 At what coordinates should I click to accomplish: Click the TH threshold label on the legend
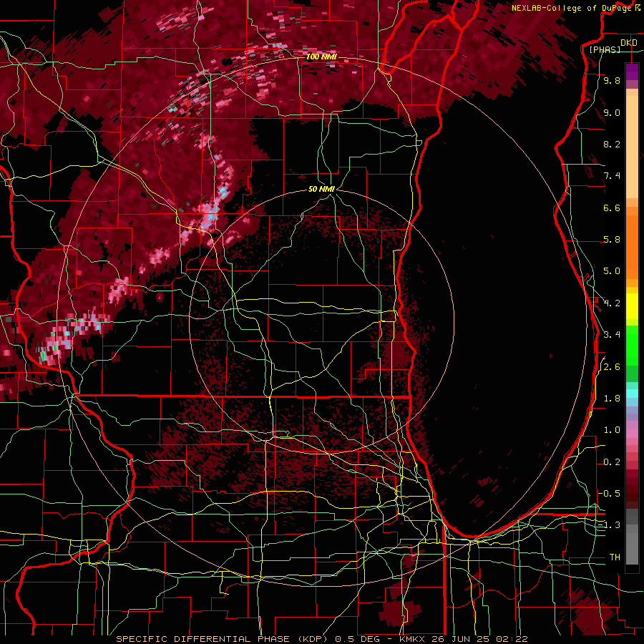tap(615, 557)
